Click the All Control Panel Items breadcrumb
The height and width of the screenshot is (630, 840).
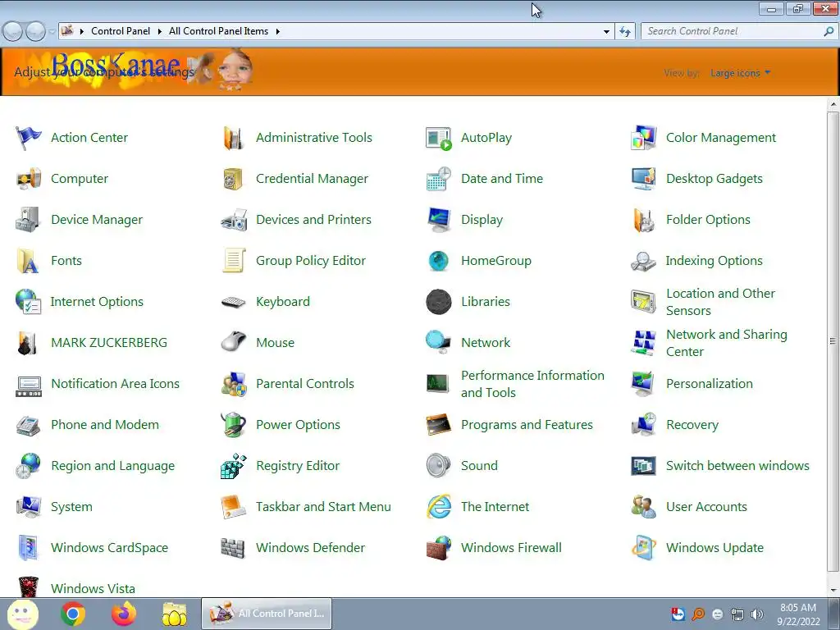(x=218, y=31)
